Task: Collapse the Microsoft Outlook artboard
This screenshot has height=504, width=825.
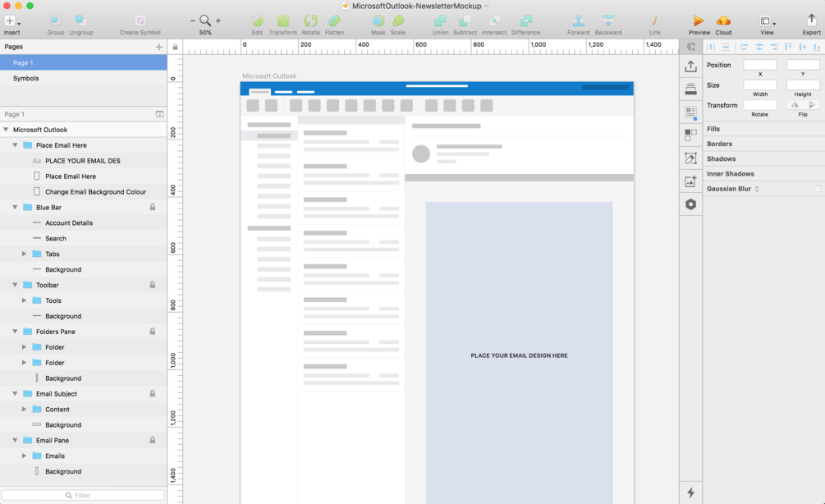Action: click(6, 130)
